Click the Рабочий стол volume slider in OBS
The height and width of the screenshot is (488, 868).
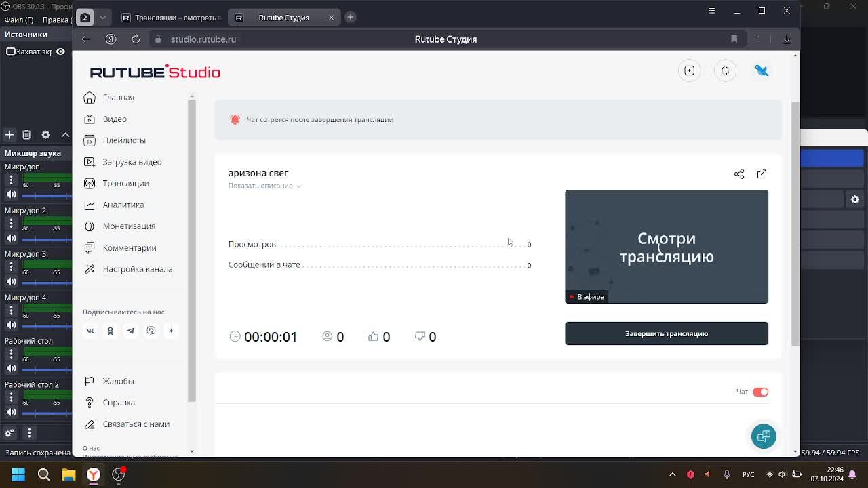[46, 369]
